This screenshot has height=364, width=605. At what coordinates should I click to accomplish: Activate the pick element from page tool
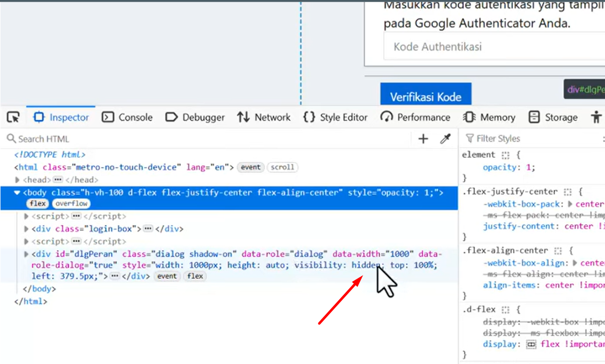(x=13, y=118)
